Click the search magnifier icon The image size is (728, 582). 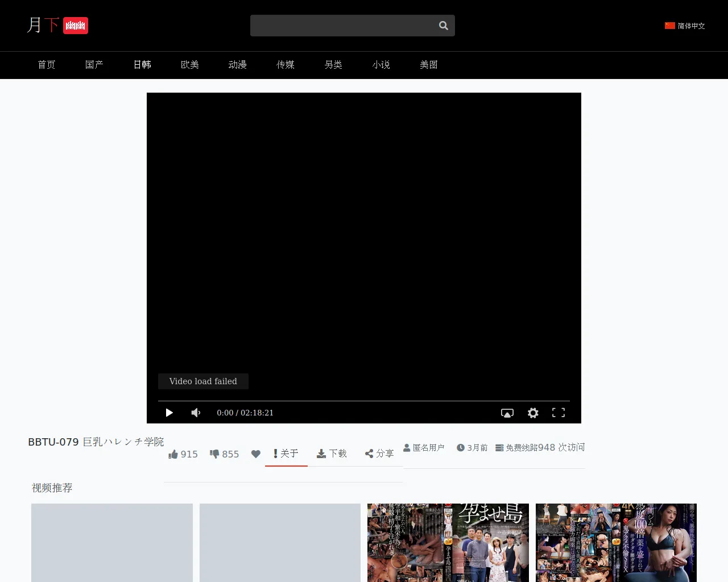443,26
